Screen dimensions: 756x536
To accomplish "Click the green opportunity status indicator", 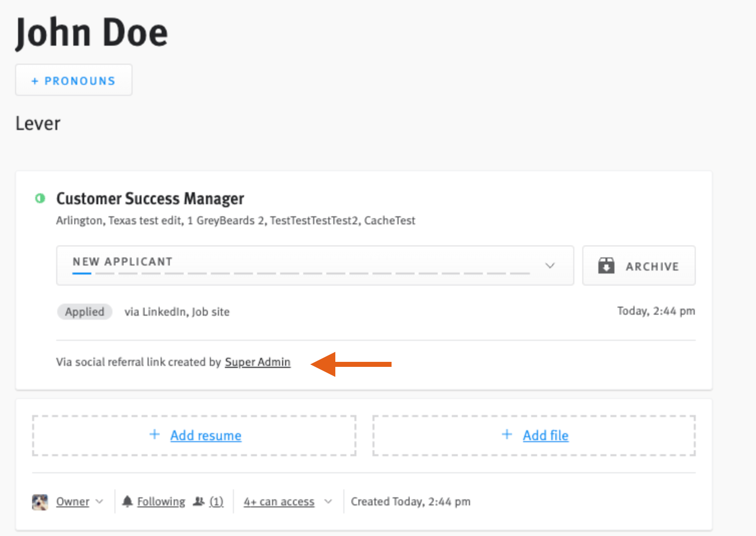I will (41, 198).
